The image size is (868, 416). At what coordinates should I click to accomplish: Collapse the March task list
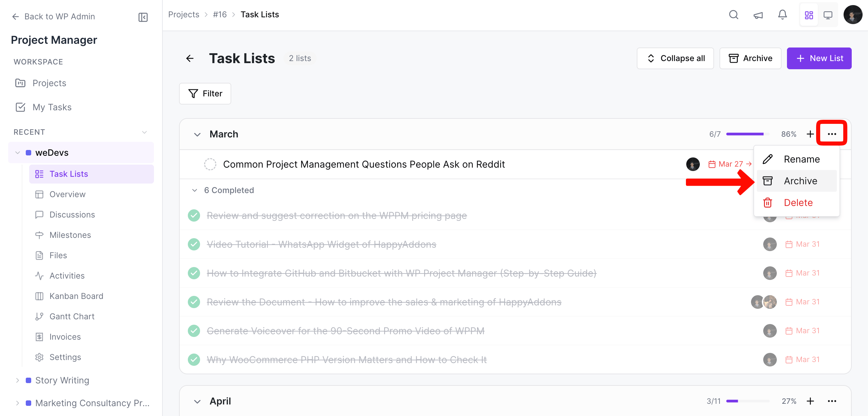click(x=198, y=134)
